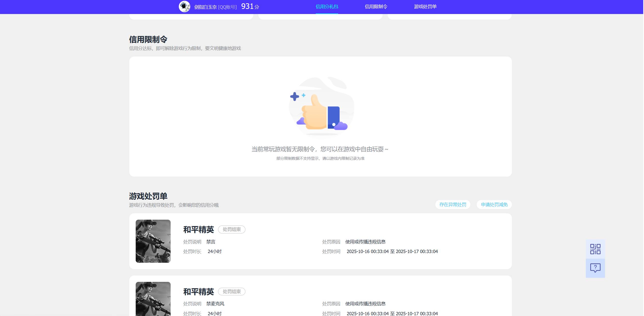
Task: Click 使用或传播违规信息 in 禁麦克风 record
Action: coord(365,304)
